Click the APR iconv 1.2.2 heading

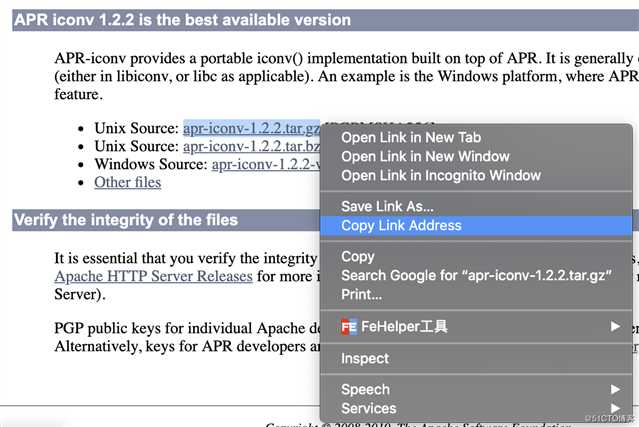182,20
